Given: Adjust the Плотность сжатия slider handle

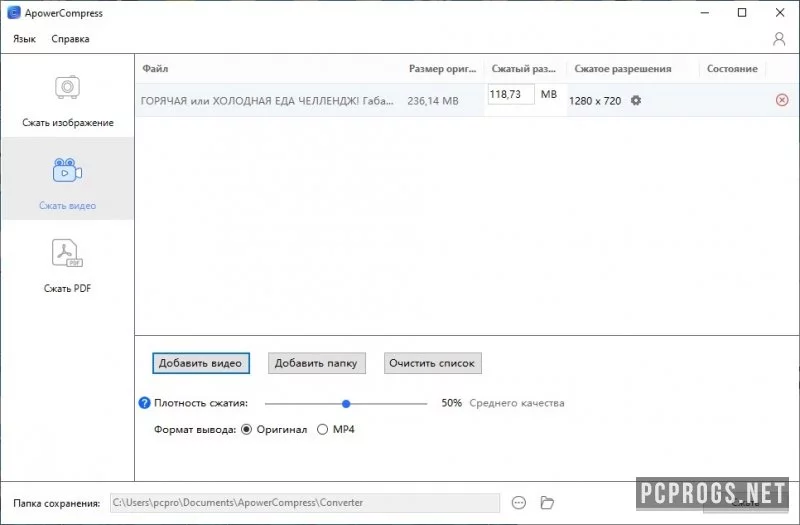Looking at the screenshot, I should pyautogui.click(x=346, y=404).
